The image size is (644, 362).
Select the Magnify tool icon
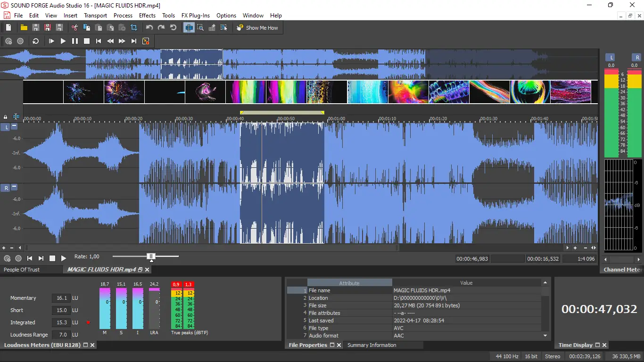pos(200,28)
